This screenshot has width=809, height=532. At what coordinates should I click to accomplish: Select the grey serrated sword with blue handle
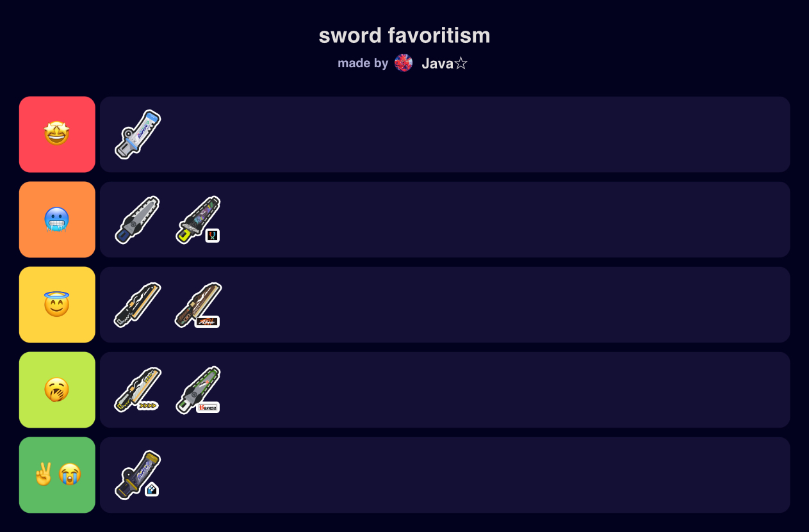click(138, 220)
